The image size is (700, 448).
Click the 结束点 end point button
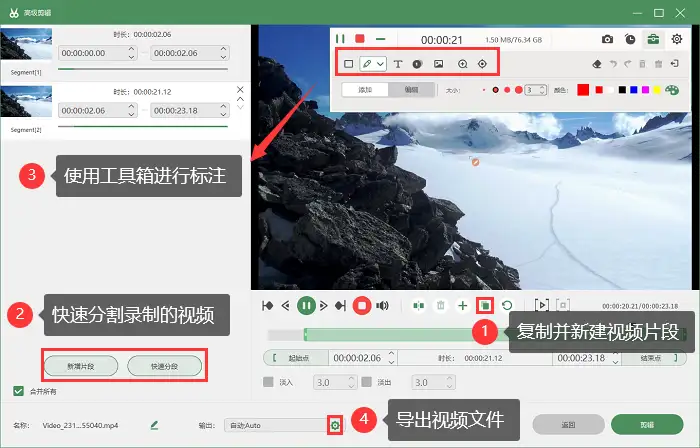coord(654,358)
